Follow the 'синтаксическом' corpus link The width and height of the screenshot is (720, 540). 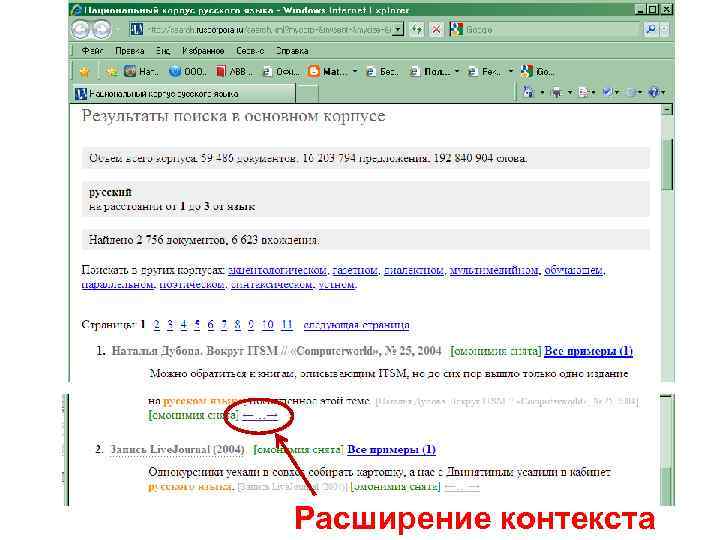(x=271, y=284)
